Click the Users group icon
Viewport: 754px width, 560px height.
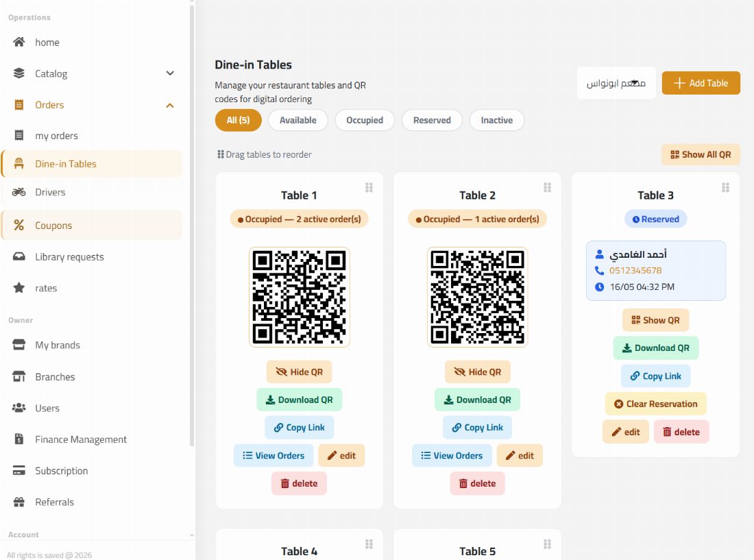[19, 408]
